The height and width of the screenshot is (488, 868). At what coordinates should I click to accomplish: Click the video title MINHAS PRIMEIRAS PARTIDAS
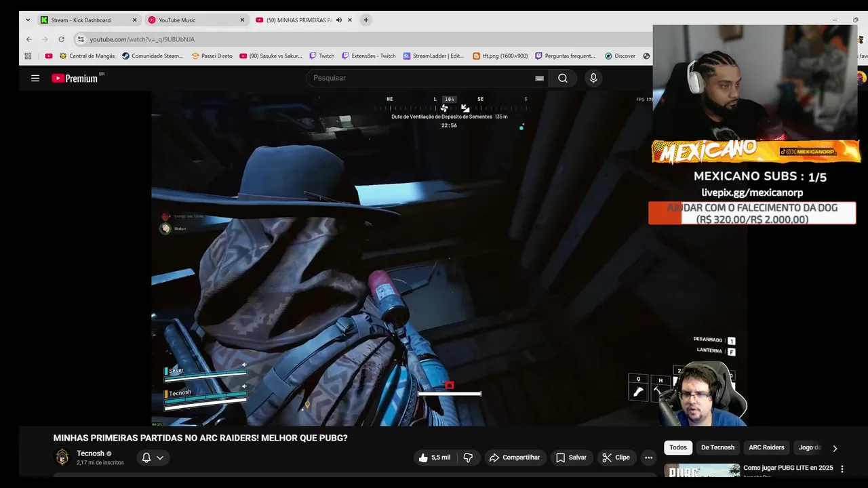(200, 438)
